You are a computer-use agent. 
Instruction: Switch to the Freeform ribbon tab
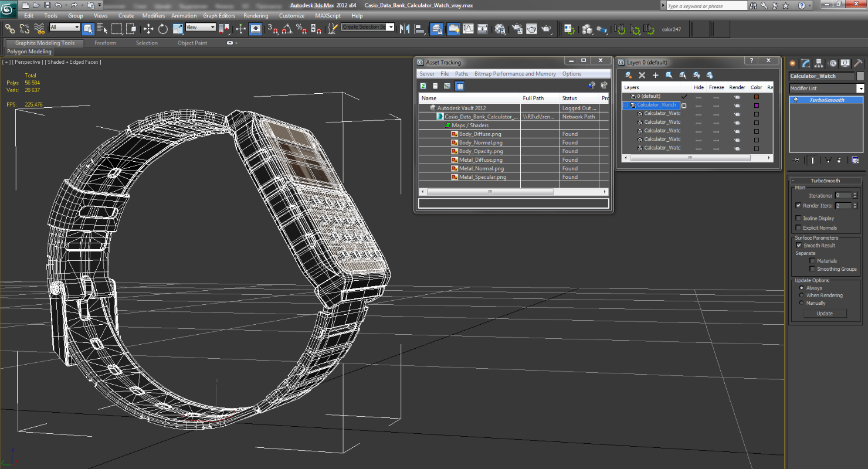[x=105, y=43]
